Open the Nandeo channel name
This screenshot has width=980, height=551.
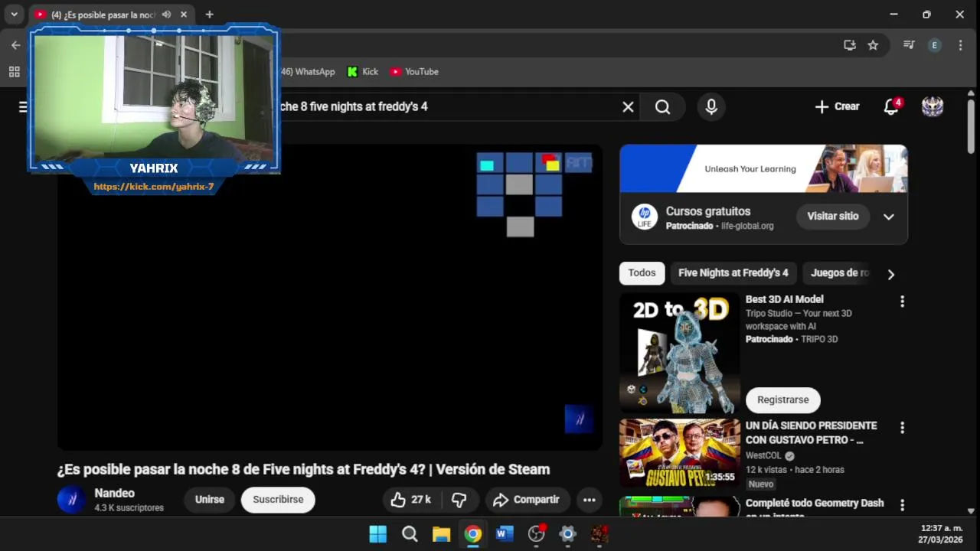coord(114,494)
